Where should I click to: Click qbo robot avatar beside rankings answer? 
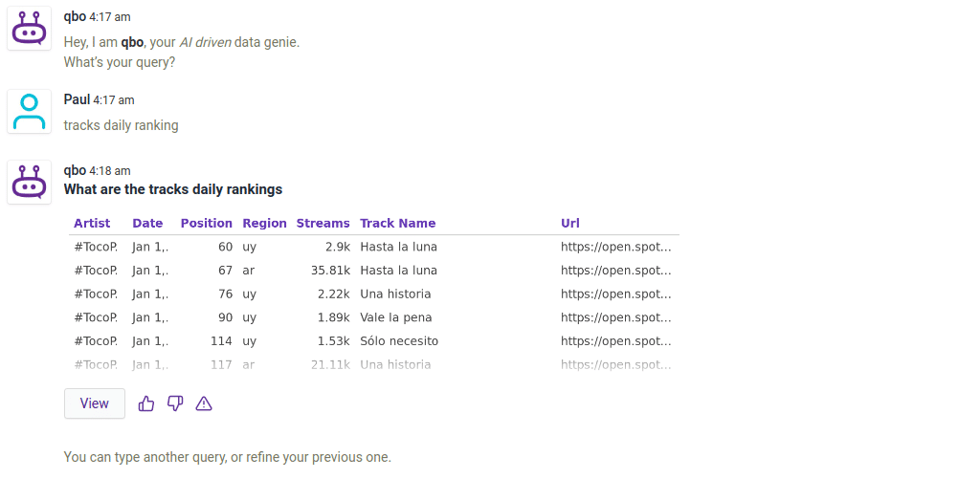click(30, 182)
